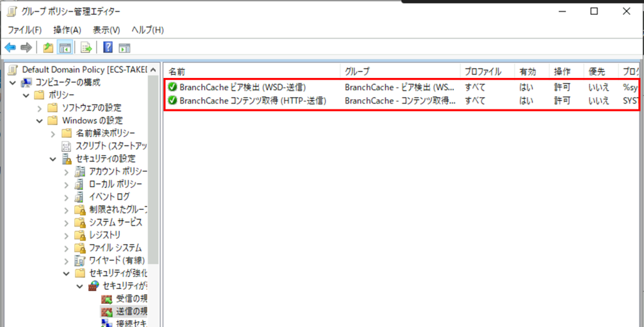Click the window title bar app icon
This screenshot has width=644, height=327.
13,12
